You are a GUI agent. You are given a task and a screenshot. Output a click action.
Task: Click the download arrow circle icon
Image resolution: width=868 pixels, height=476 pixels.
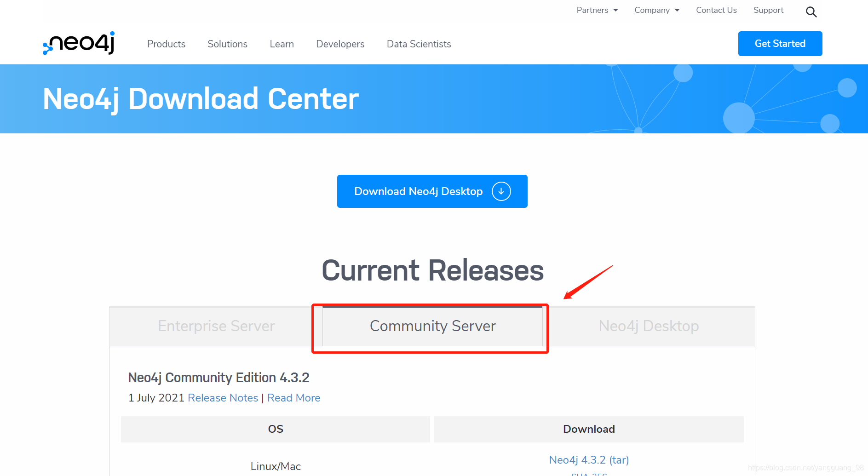tap(501, 191)
